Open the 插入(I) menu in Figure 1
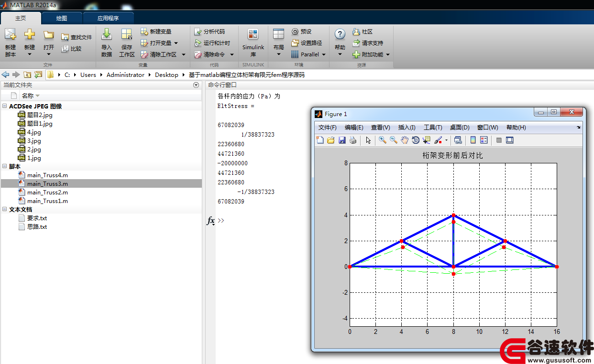Viewport: 594px width, 364px height. [x=407, y=128]
